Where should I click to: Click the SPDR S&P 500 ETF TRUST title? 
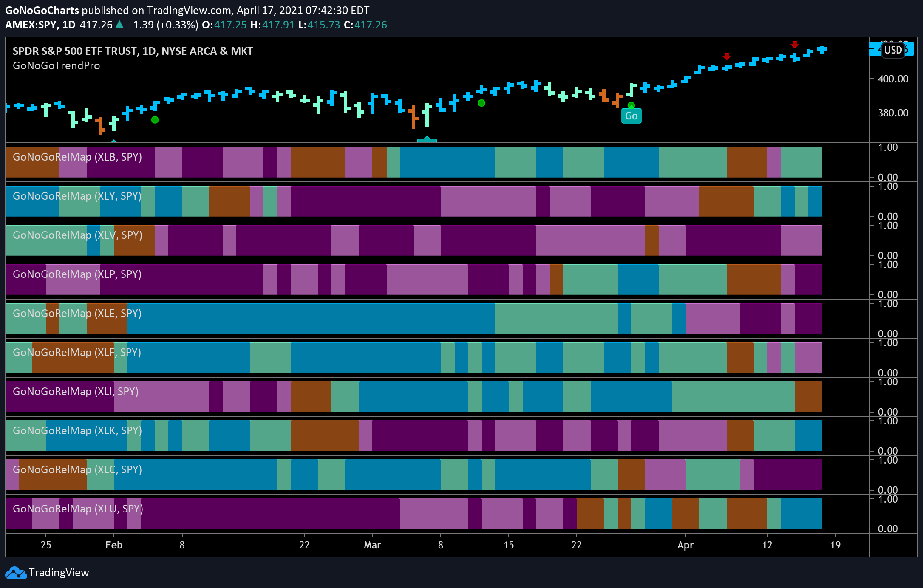coord(133,51)
